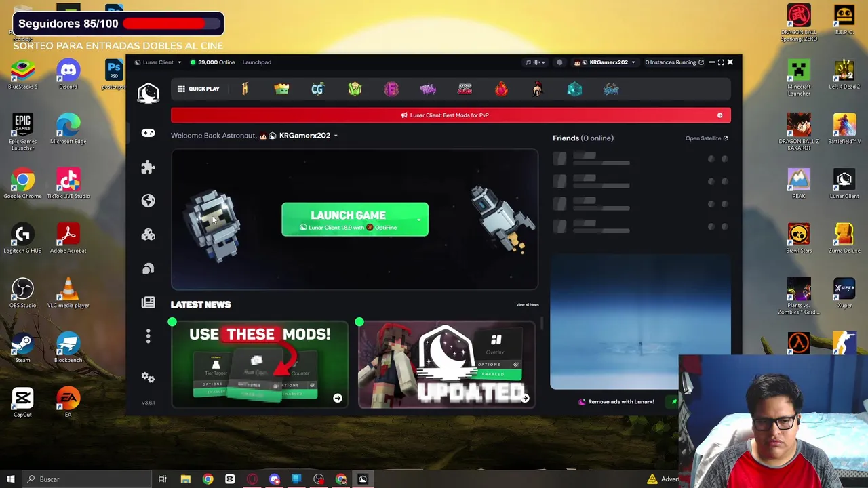The height and width of the screenshot is (488, 868).
Task: Toggle fullscreen for Lunar Client window
Action: coord(721,62)
